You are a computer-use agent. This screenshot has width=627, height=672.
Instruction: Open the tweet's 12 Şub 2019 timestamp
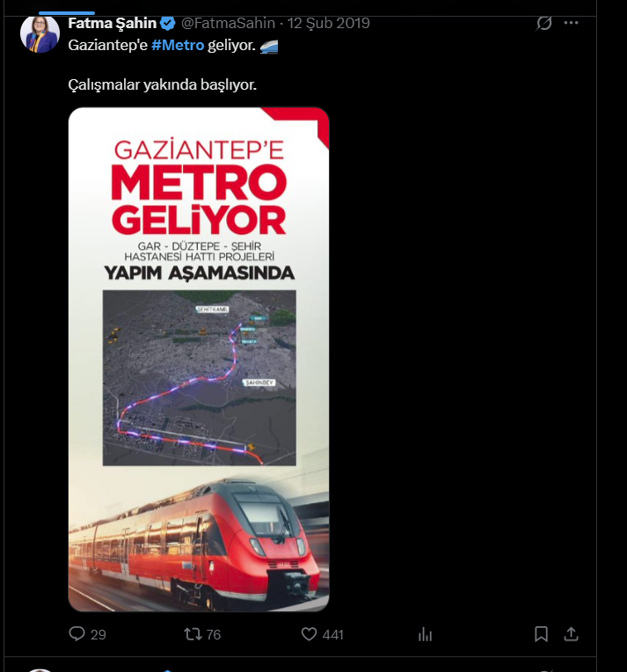point(328,23)
